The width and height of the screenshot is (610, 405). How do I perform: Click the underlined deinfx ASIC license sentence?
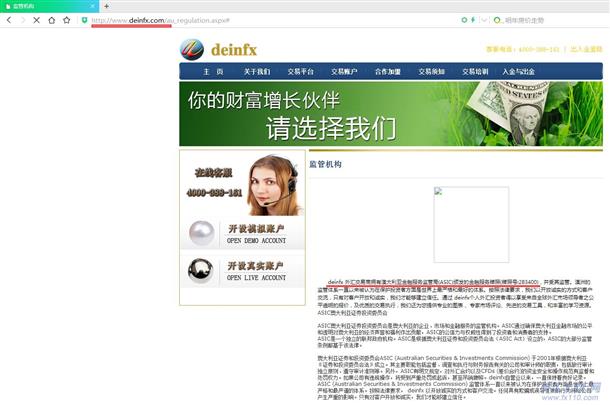(433, 282)
